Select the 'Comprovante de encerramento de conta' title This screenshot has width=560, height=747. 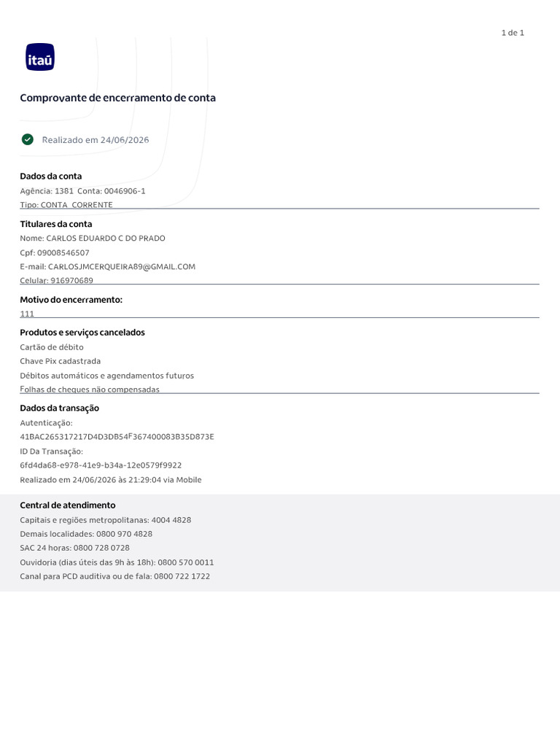click(117, 98)
